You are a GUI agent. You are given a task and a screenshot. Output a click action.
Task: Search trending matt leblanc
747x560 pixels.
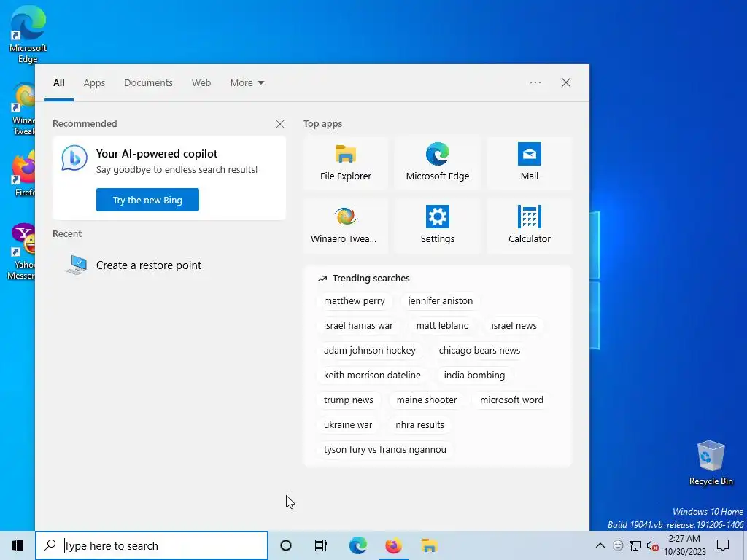(442, 326)
